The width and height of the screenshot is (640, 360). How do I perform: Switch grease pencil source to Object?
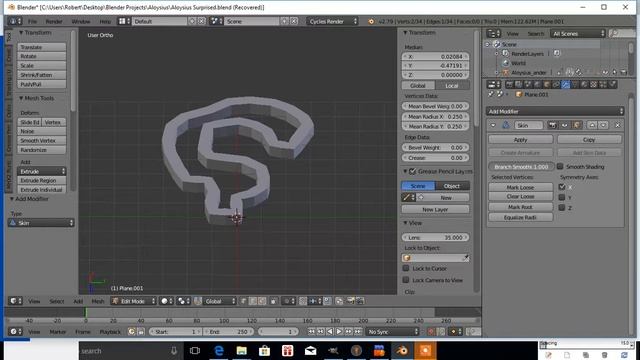click(452, 186)
